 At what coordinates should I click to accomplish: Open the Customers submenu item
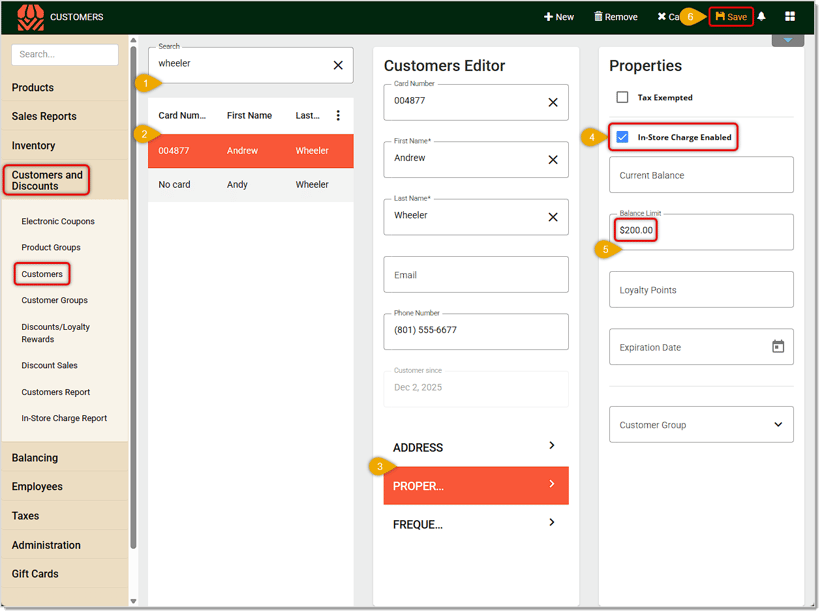click(x=42, y=274)
